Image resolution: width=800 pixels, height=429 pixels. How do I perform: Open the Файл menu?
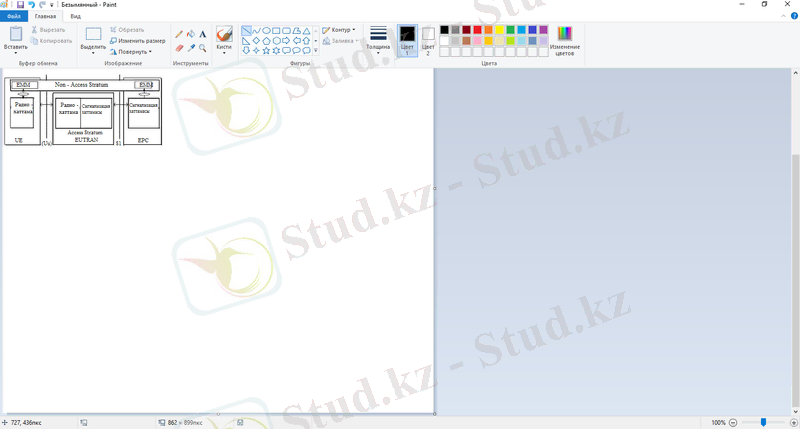click(14, 16)
